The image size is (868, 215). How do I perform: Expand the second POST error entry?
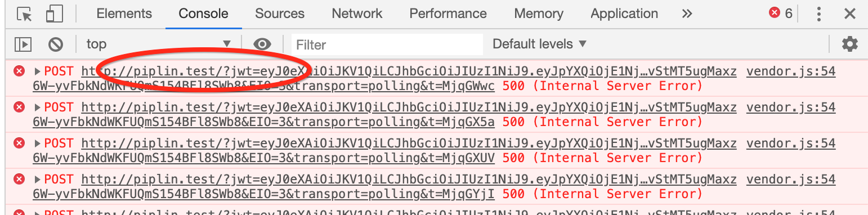pyautogui.click(x=38, y=107)
